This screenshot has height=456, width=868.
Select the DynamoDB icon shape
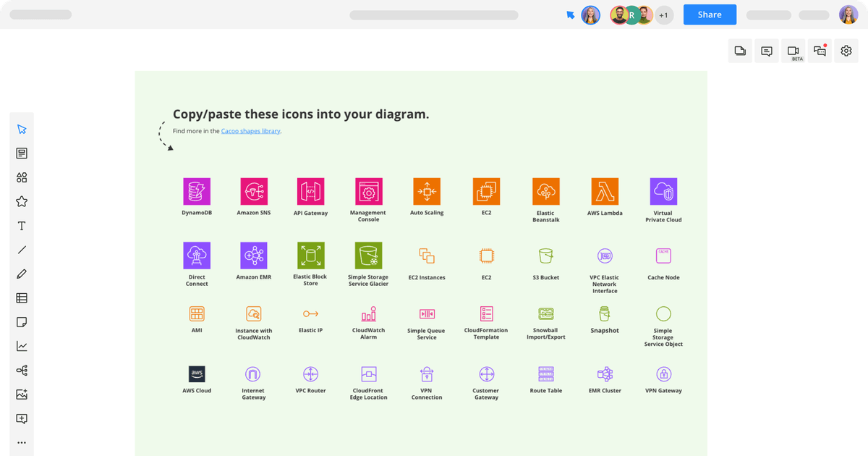point(197,190)
